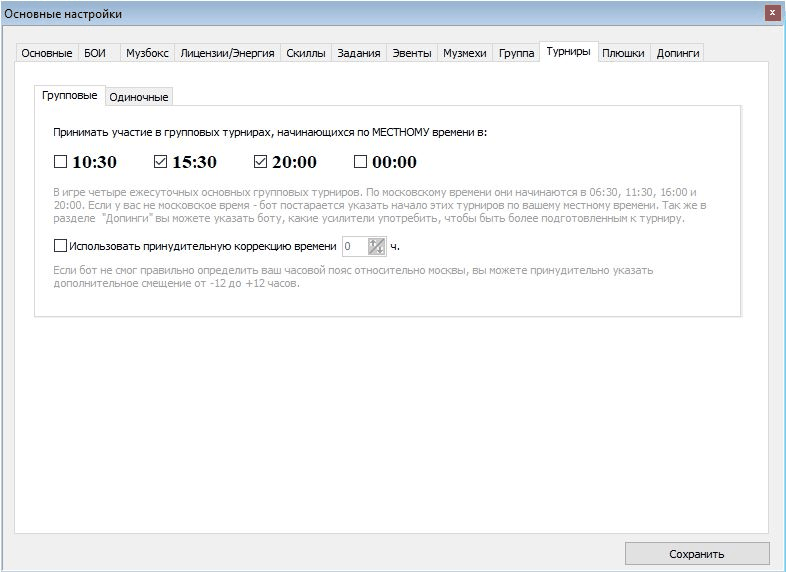
Task: Enable the 10:30 tournament checkbox
Action: pyautogui.click(x=61, y=161)
